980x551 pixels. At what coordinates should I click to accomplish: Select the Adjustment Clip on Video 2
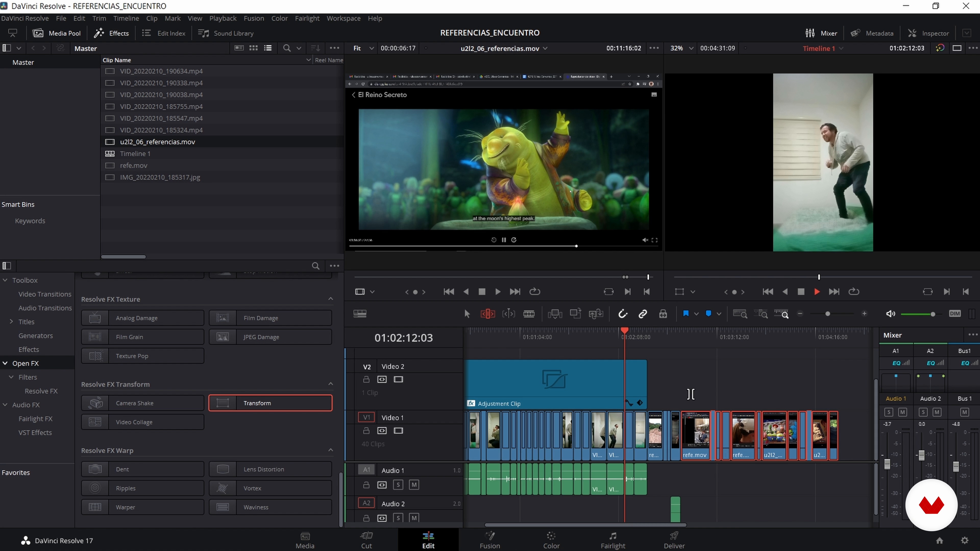point(555,384)
